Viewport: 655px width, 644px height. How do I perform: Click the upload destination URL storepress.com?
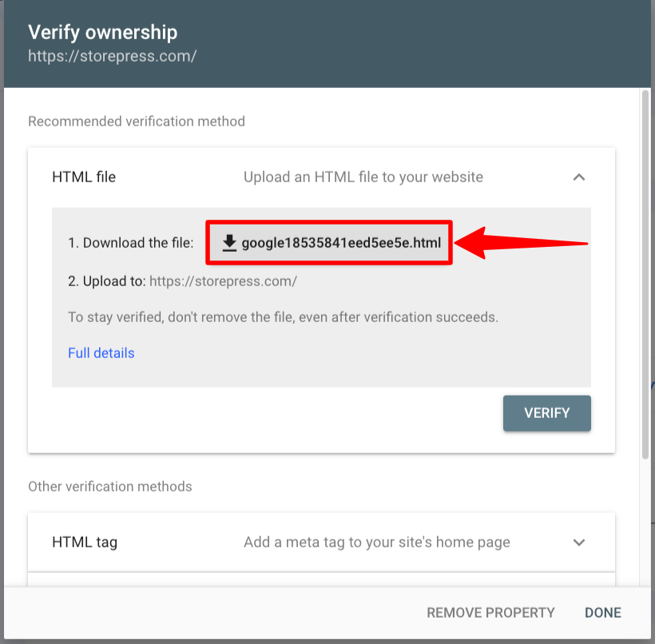point(223,281)
